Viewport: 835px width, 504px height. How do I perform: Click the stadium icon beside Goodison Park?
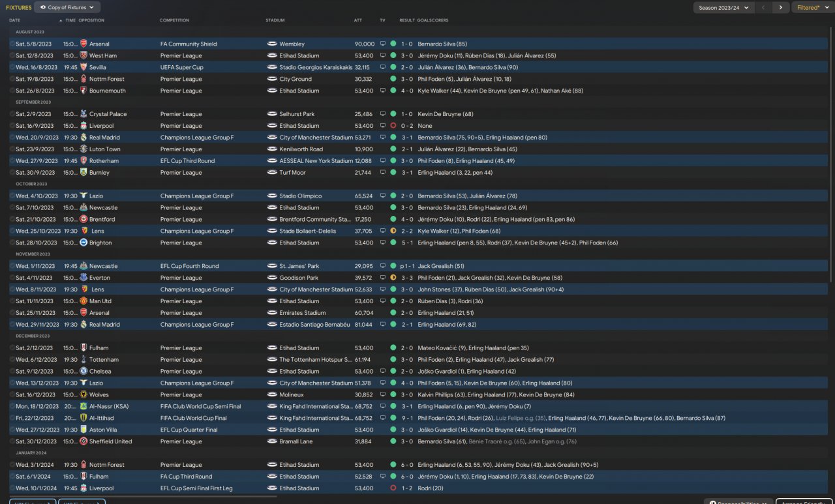272,278
